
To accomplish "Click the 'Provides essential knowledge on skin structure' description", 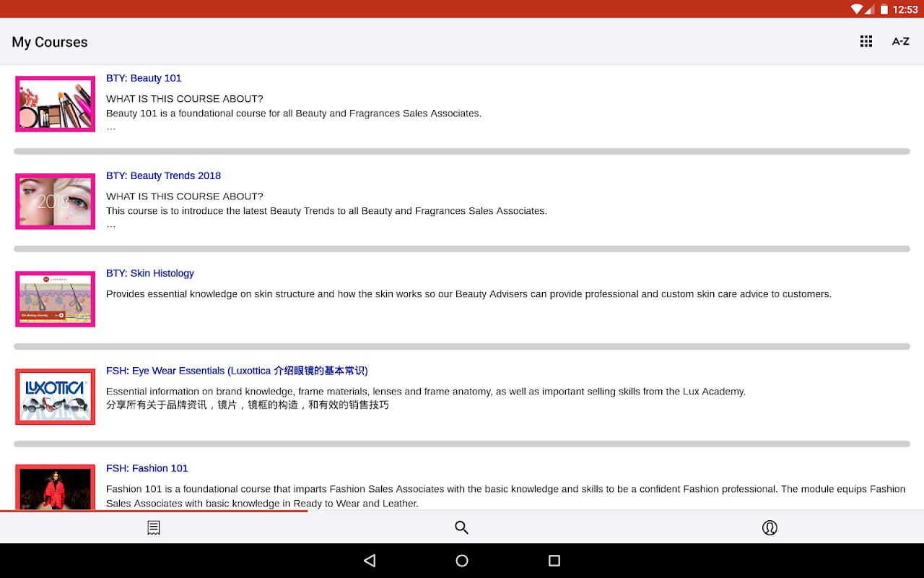I will 468,294.
